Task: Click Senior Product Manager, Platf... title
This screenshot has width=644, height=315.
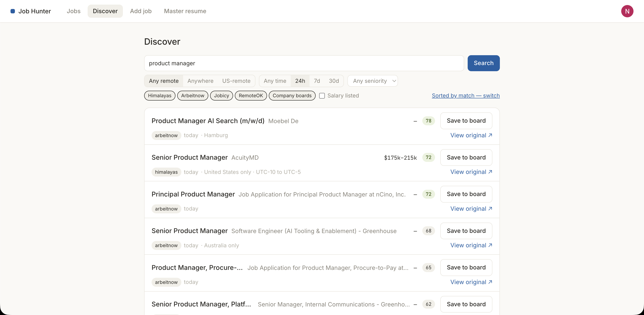Action: pos(201,304)
